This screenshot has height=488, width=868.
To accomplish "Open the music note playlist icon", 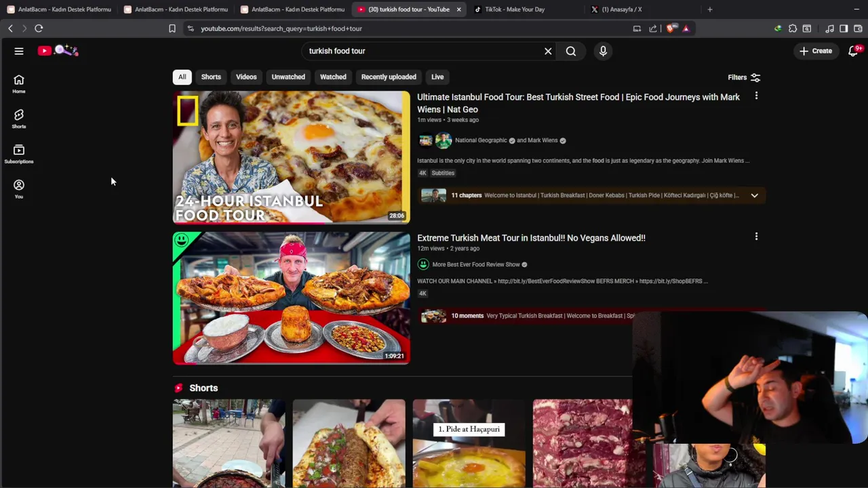I will click(829, 28).
